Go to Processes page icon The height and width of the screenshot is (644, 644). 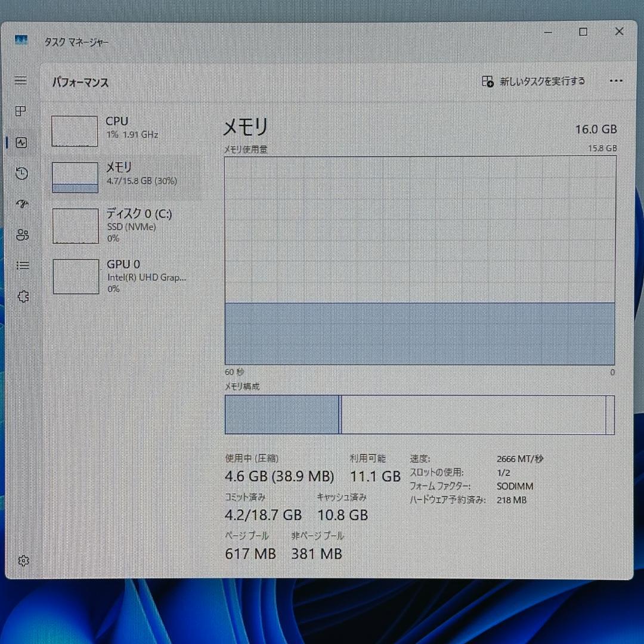pyautogui.click(x=20, y=111)
